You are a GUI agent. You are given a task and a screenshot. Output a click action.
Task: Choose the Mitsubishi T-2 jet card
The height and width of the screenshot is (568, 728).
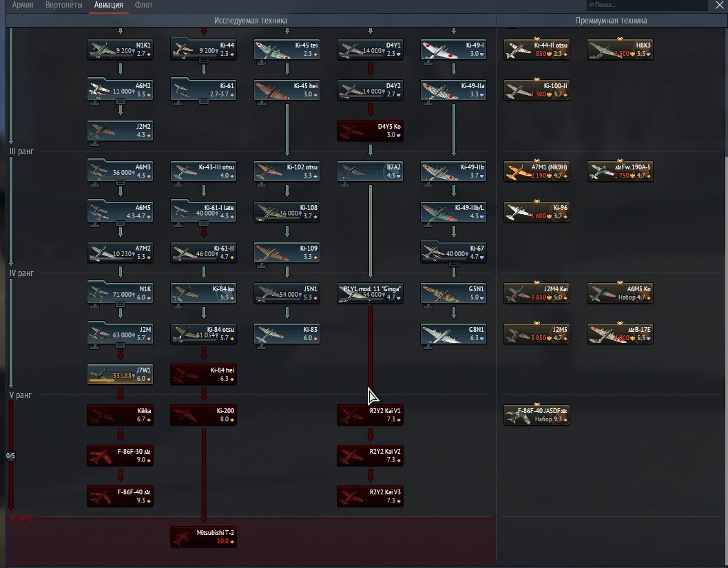tap(203, 536)
